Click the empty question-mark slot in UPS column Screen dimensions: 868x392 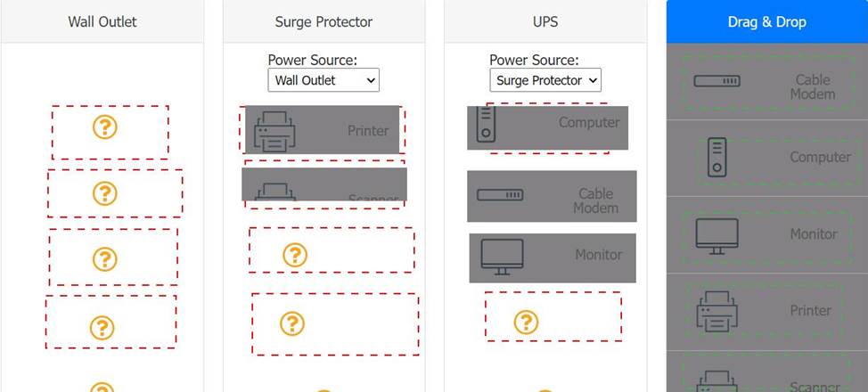coord(526,322)
